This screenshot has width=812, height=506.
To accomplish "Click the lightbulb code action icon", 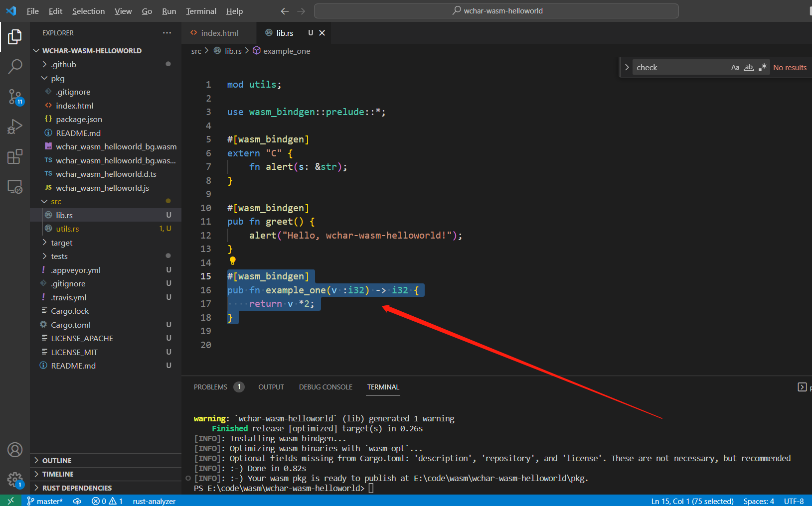I will pos(232,260).
